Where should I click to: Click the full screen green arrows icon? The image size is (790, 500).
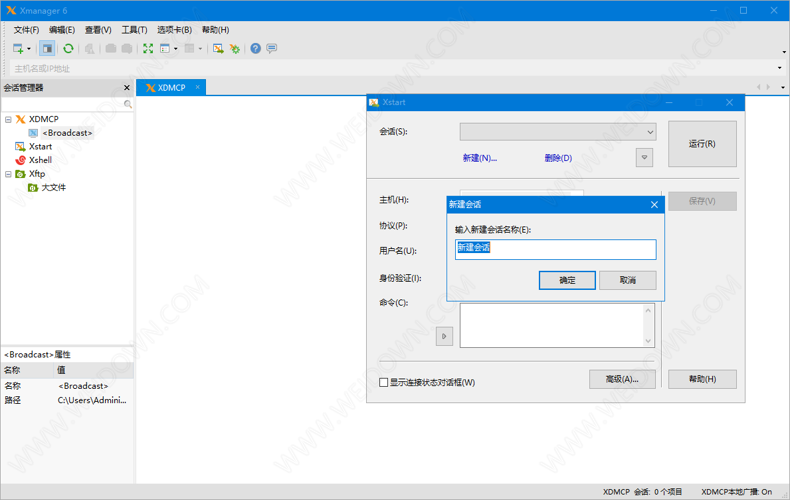(148, 48)
